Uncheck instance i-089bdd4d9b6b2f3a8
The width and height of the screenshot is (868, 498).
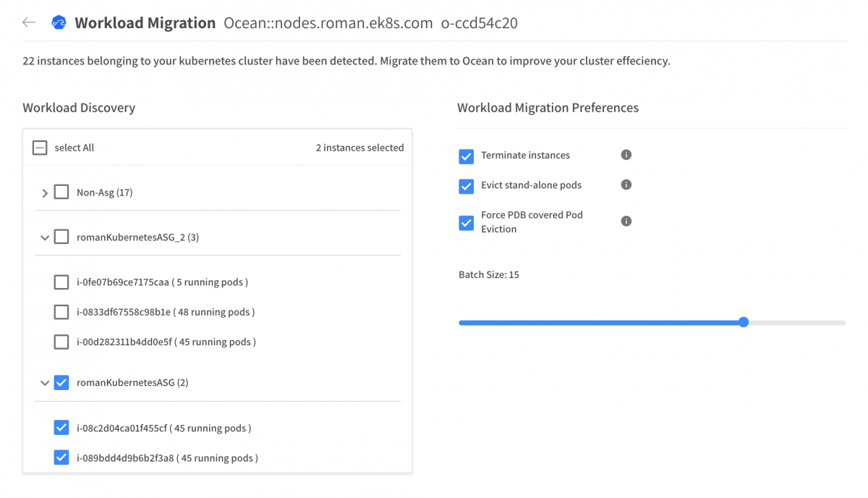tap(61, 457)
